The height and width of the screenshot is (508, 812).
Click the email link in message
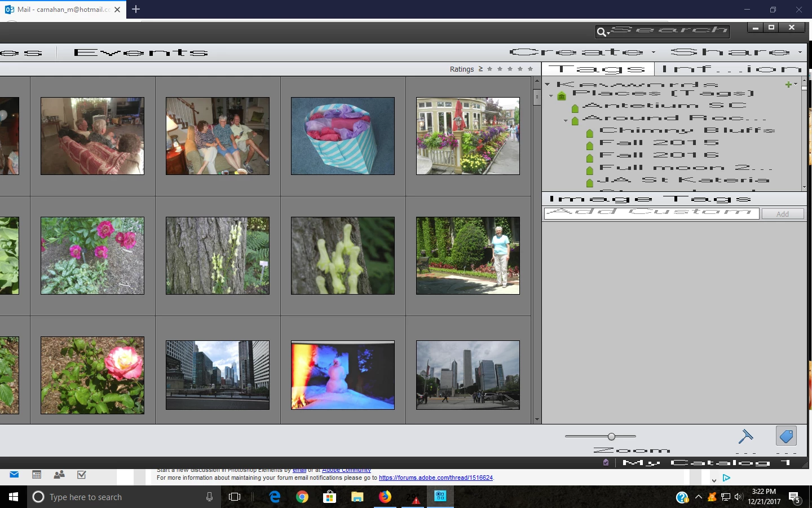[299, 471]
